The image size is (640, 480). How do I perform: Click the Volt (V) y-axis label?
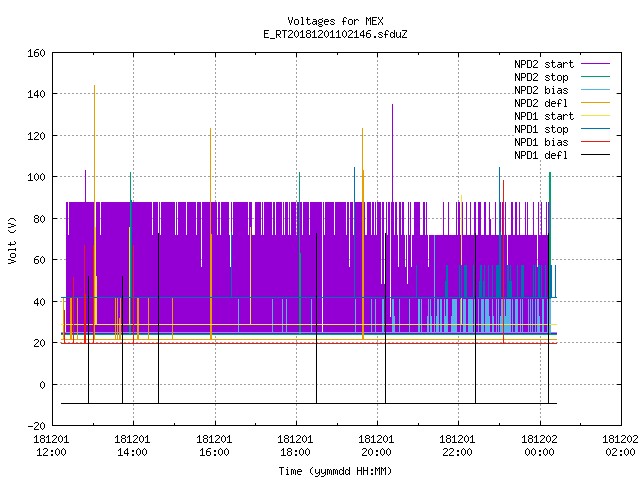12,240
